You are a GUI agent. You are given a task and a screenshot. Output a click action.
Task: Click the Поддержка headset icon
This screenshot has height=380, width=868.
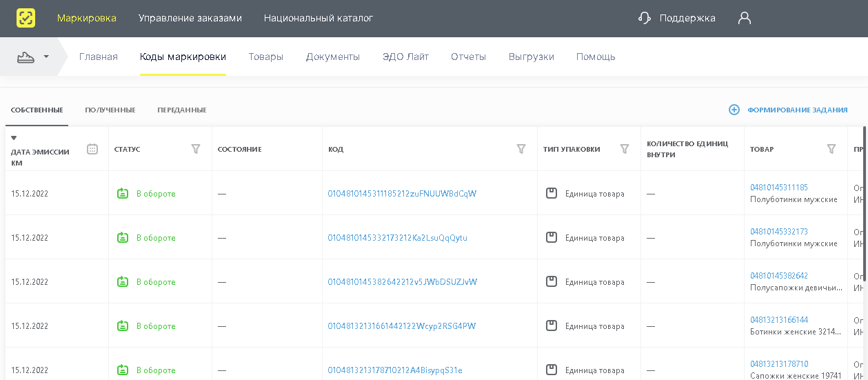coord(645,18)
